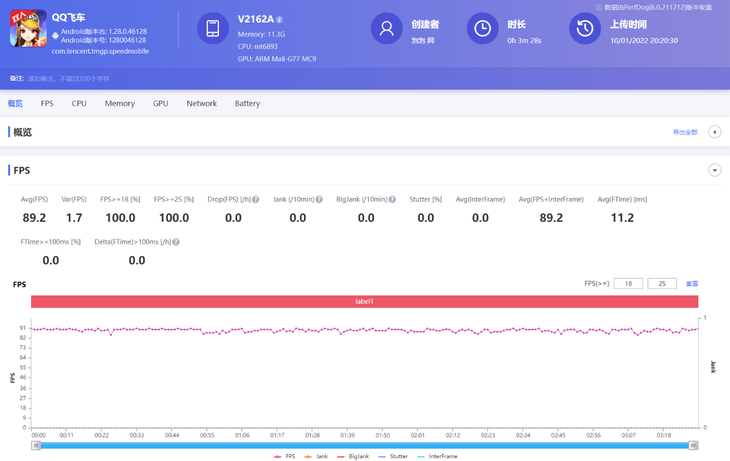Click 导出全部 export all link

point(685,132)
